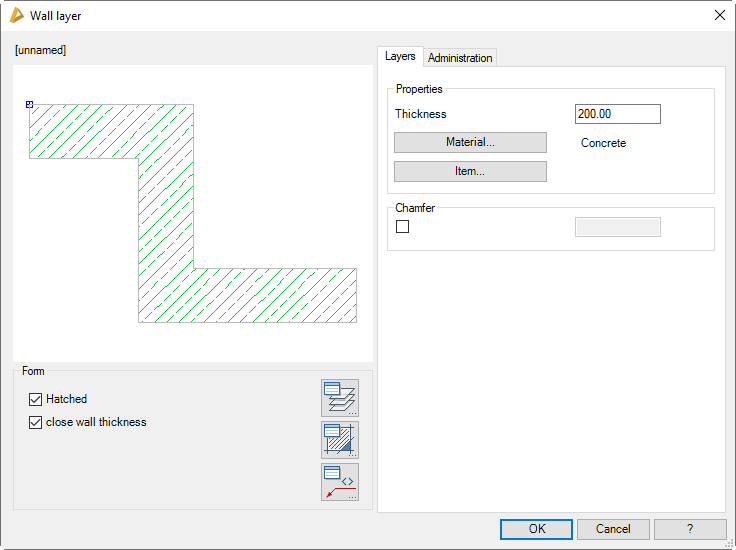Viewport: 736px width, 550px height.
Task: Open the layer stack settings icon
Action: 340,398
